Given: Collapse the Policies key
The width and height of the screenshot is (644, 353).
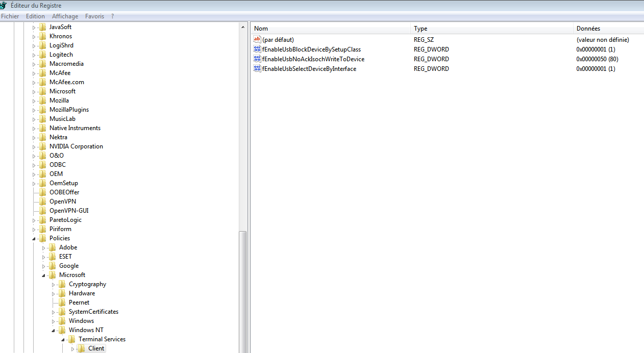Looking at the screenshot, I should [x=34, y=238].
